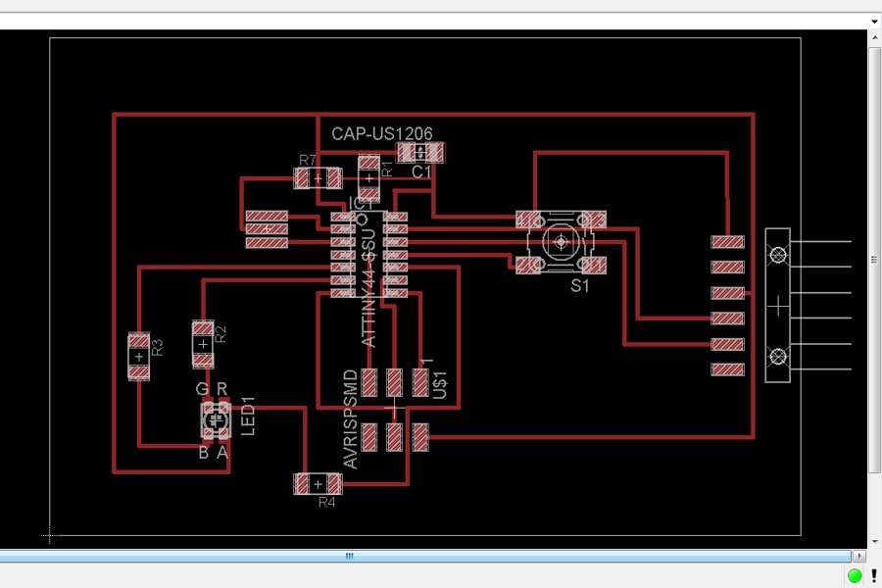This screenshot has height=588, width=882.
Task: Select resistor R7 at its origin cross
Action: click(x=318, y=179)
